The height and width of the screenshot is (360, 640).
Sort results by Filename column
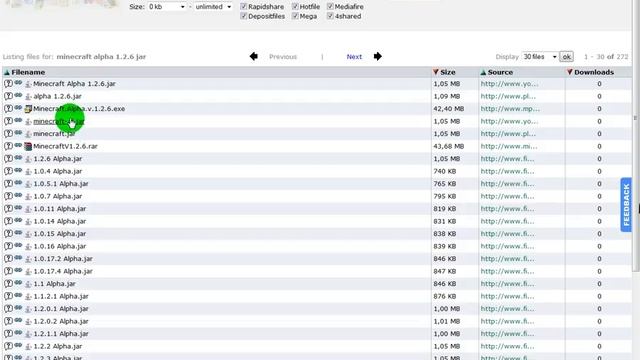pyautogui.click(x=28, y=72)
